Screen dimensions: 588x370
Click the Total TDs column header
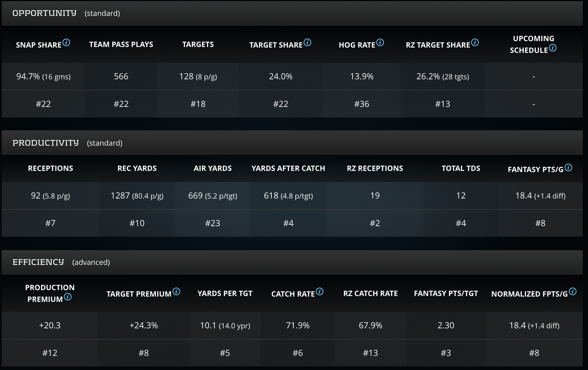pyautogui.click(x=461, y=168)
